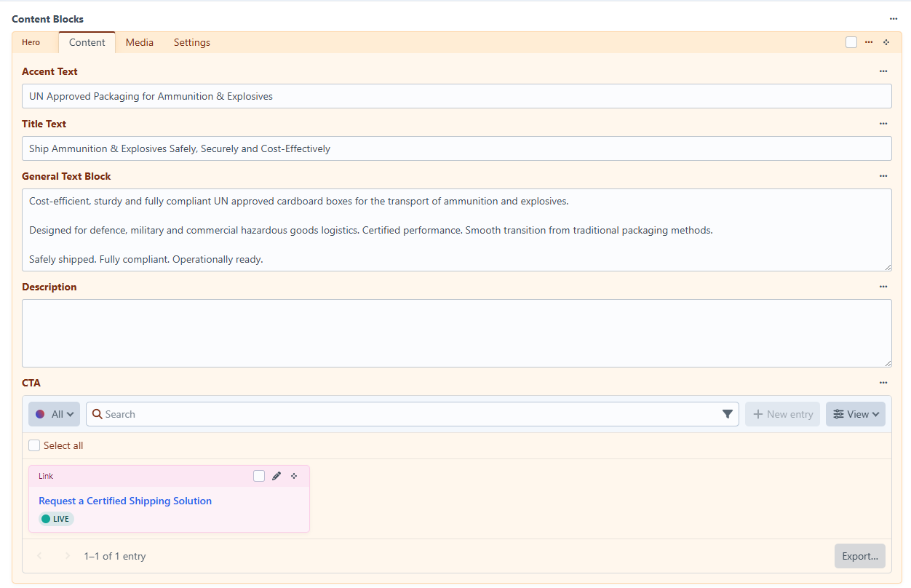Open Title Text field actions menu
Screen dimensions: 911x588
tap(883, 124)
